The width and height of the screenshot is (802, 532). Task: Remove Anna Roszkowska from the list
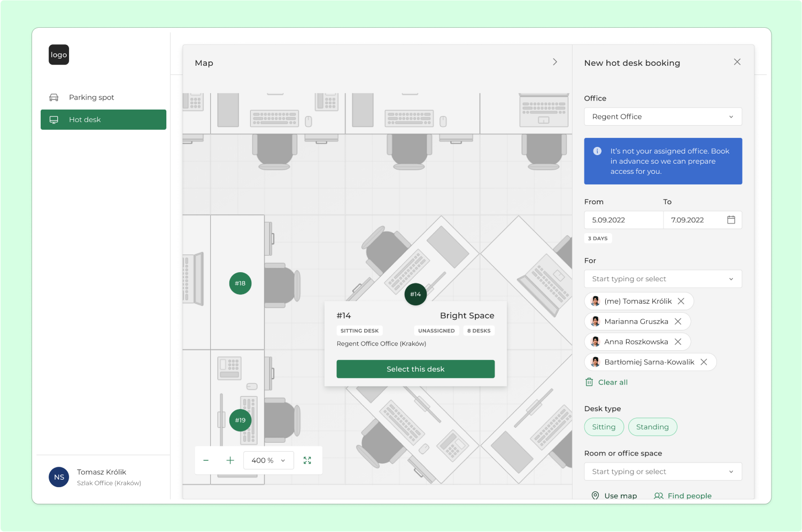[x=678, y=342]
